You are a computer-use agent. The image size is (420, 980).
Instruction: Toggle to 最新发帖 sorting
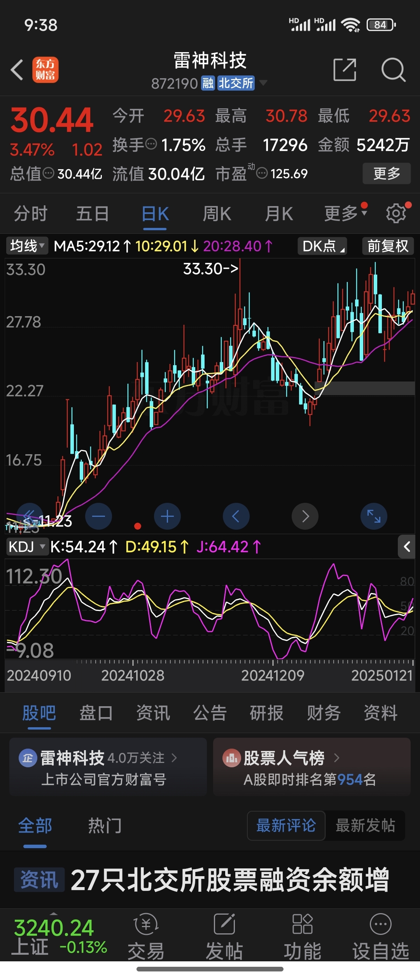tap(365, 826)
